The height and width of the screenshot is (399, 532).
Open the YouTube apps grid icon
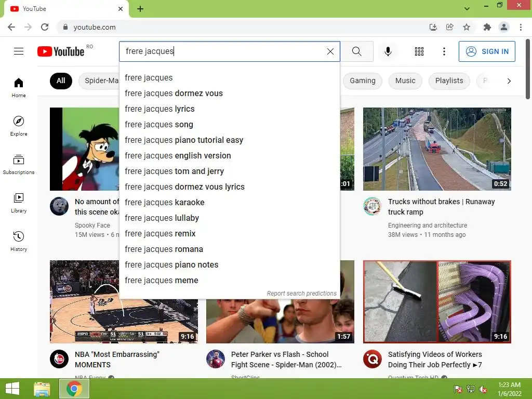tap(419, 51)
